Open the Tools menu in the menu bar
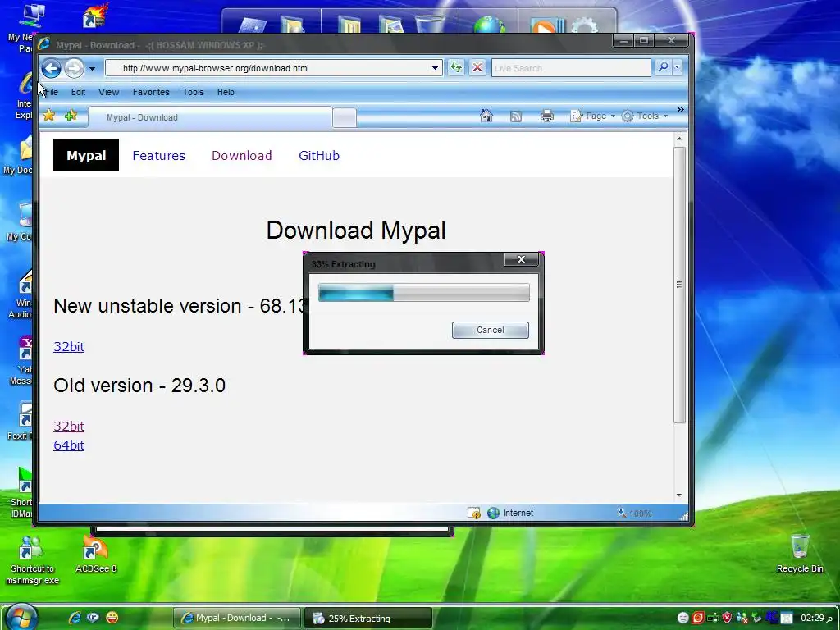 [194, 92]
